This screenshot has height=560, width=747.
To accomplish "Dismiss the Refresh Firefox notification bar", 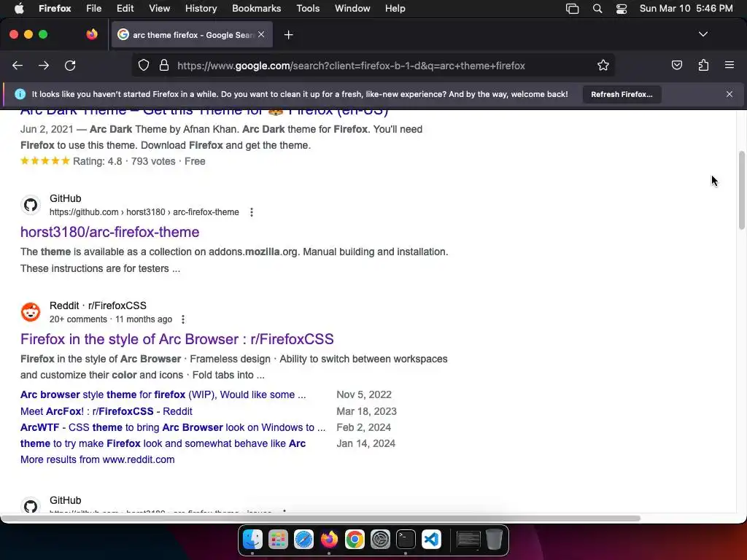I will [x=729, y=94].
